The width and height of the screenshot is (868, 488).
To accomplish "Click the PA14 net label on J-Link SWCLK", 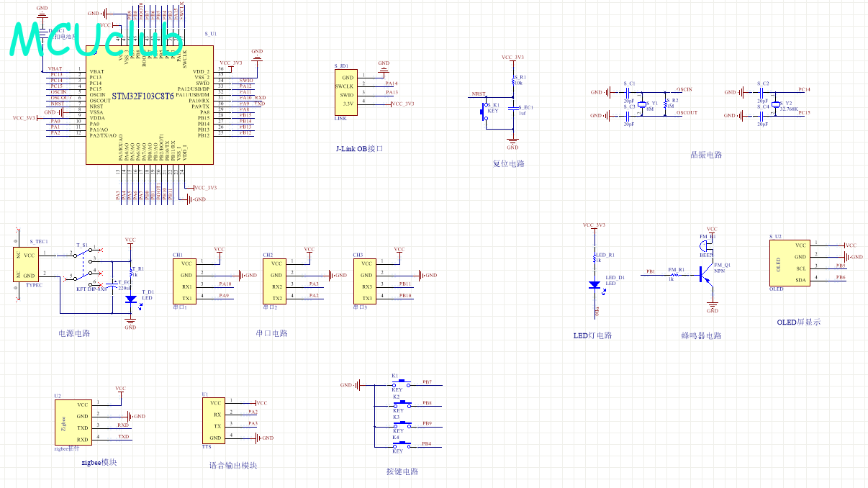I will tap(392, 83).
